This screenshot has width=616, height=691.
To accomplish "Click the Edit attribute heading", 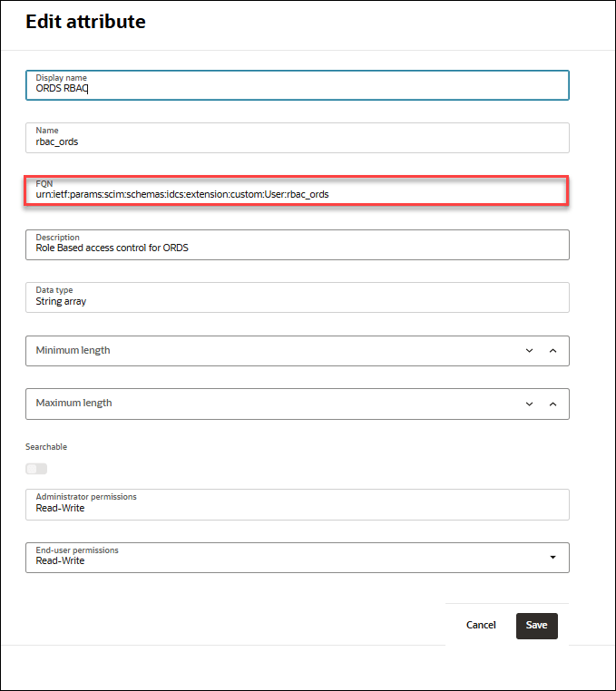I will (85, 22).
